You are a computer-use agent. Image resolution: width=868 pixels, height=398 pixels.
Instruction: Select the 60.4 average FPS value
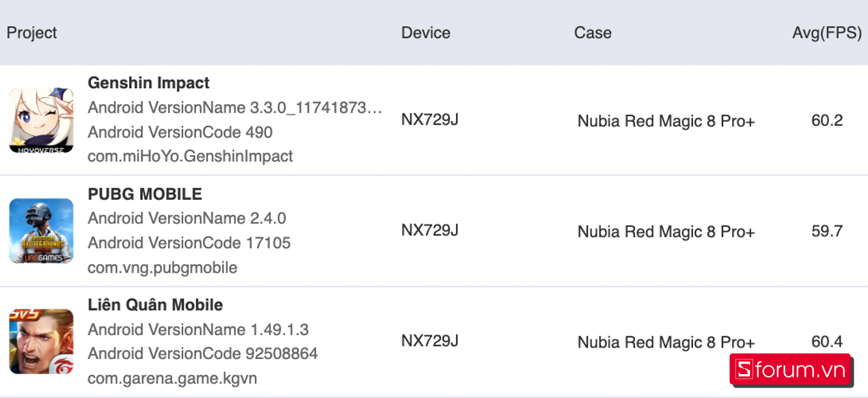point(827,342)
